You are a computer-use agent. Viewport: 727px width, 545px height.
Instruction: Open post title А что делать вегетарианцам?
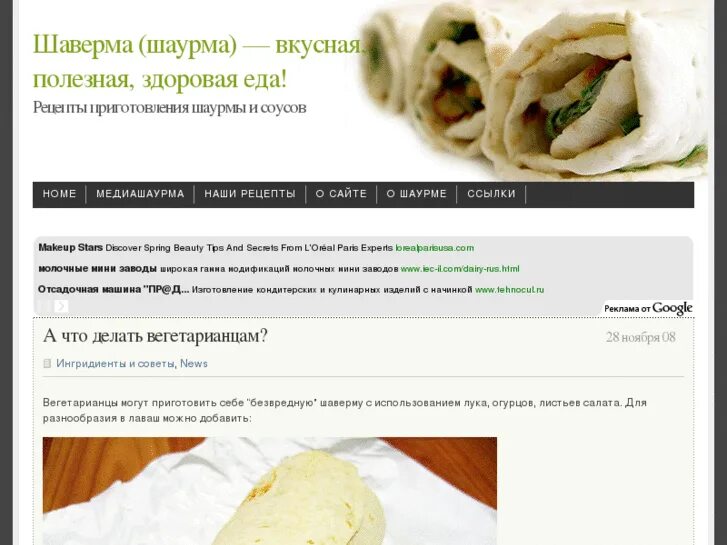pyautogui.click(x=155, y=336)
